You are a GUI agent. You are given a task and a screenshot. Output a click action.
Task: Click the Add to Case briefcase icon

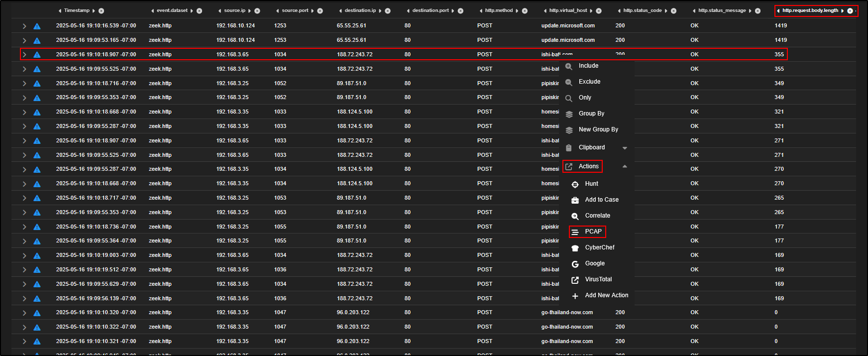(x=575, y=200)
